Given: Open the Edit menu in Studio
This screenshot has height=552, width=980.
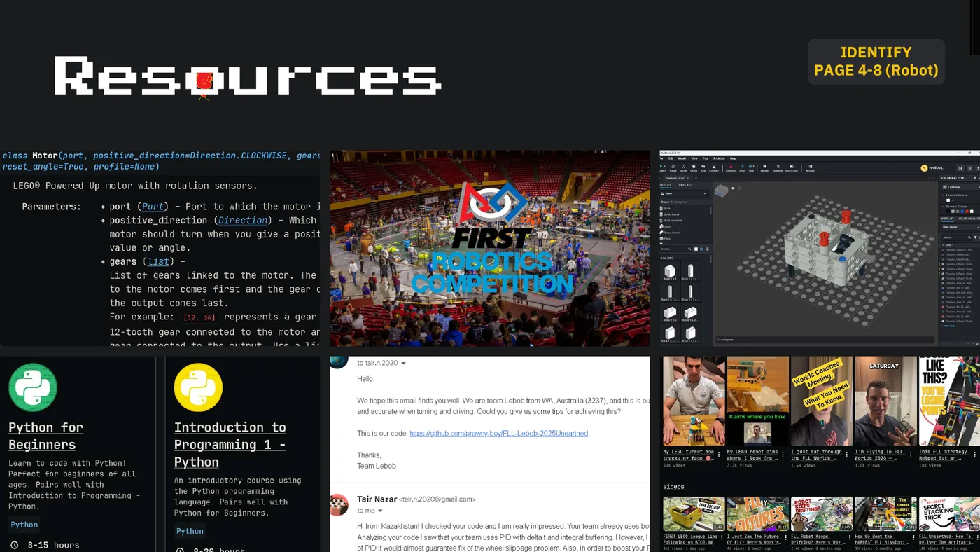Looking at the screenshot, I should (671, 158).
